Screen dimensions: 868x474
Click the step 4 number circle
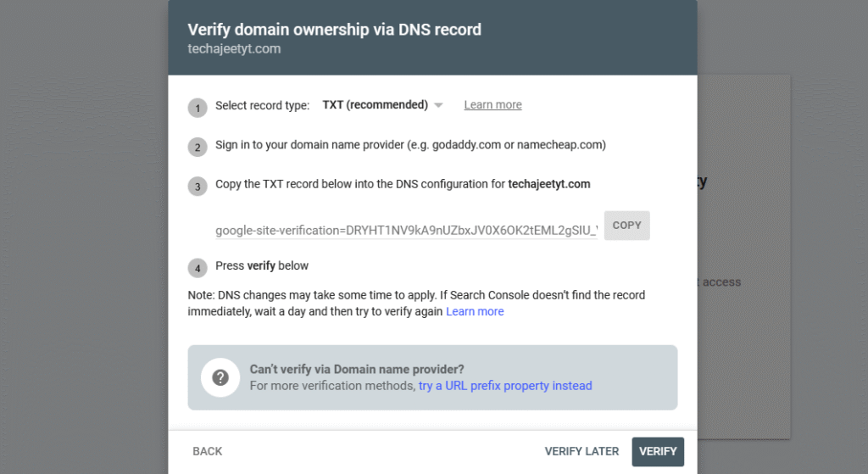coord(198,268)
